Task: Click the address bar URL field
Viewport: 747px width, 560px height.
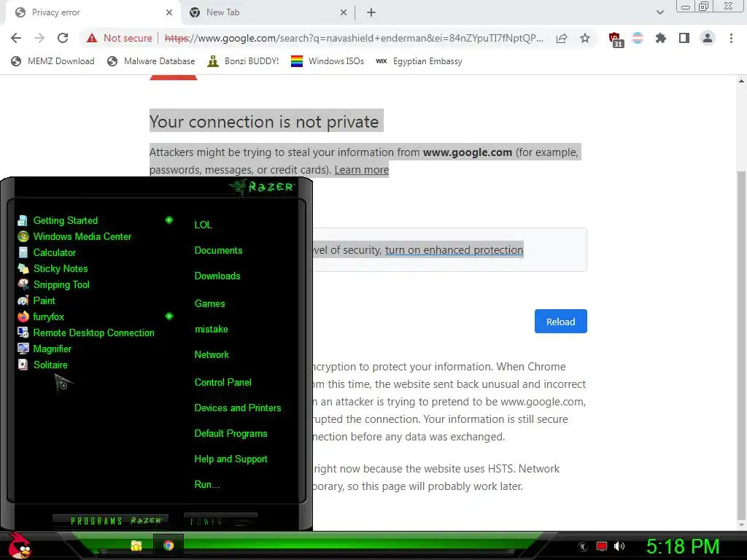Action: (354, 38)
